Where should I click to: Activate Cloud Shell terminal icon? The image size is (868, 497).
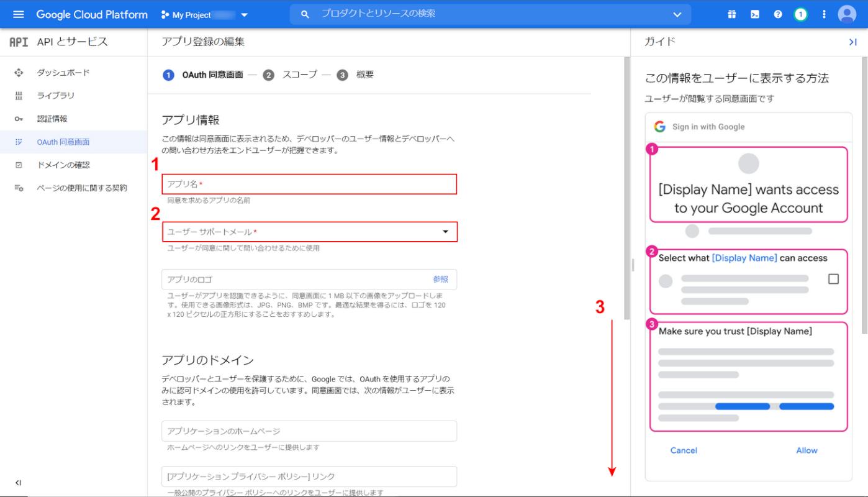[755, 14]
